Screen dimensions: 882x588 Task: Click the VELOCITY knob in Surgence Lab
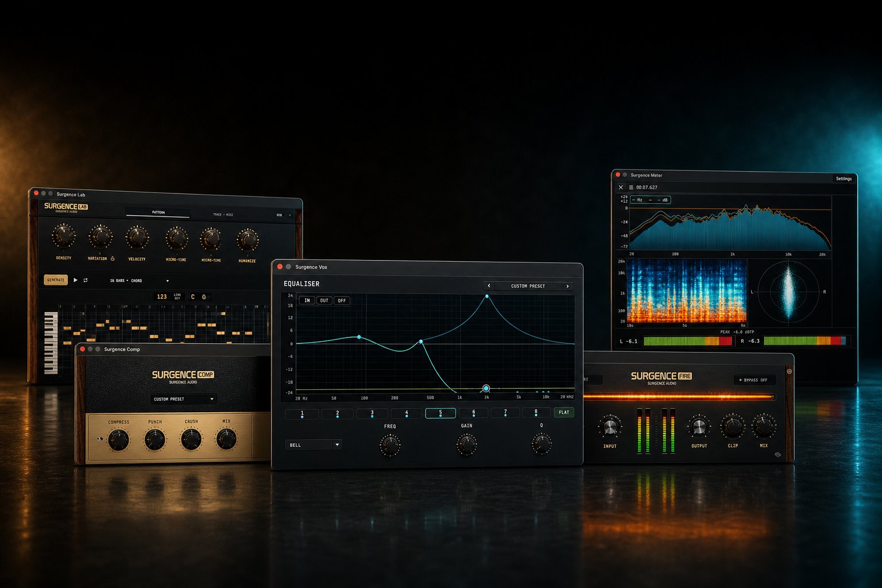click(x=137, y=237)
